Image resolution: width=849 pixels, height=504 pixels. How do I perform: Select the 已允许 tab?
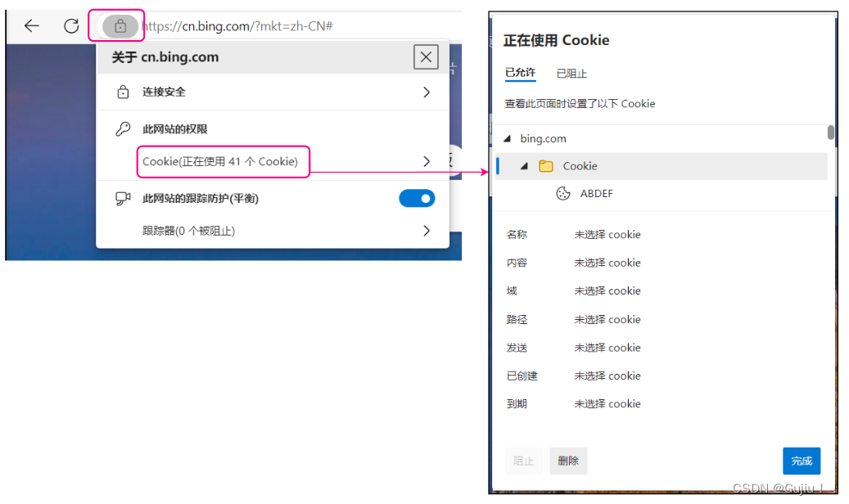(x=521, y=73)
